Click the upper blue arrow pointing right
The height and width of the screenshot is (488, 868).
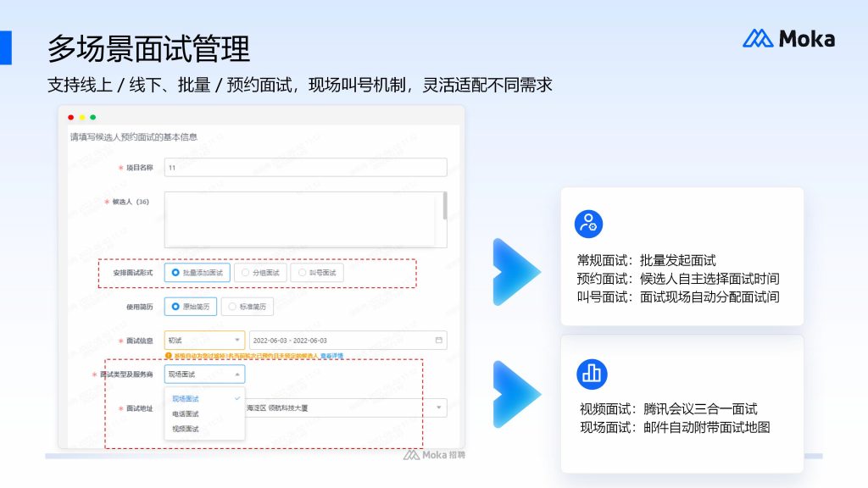coord(515,272)
